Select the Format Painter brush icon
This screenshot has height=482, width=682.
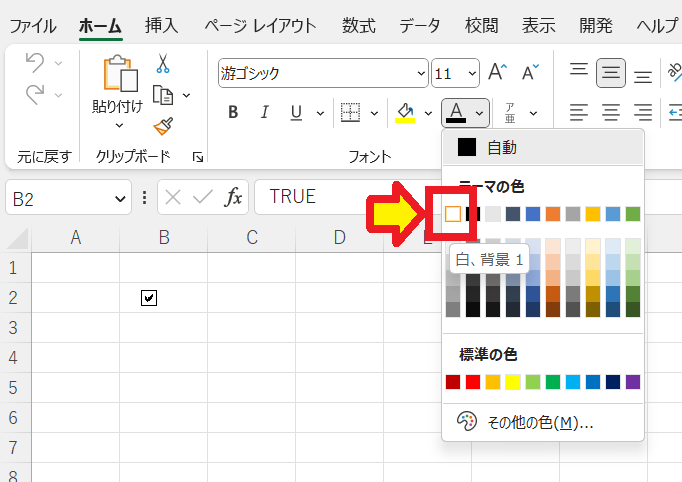163,126
